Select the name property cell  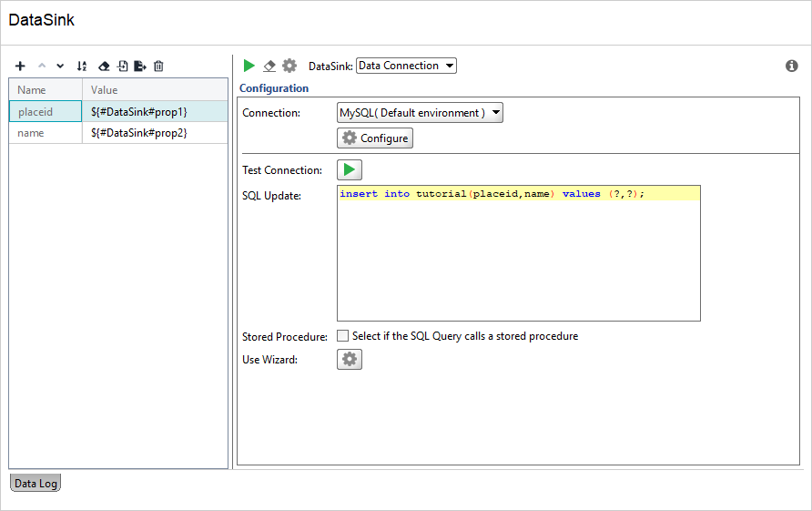click(46, 133)
